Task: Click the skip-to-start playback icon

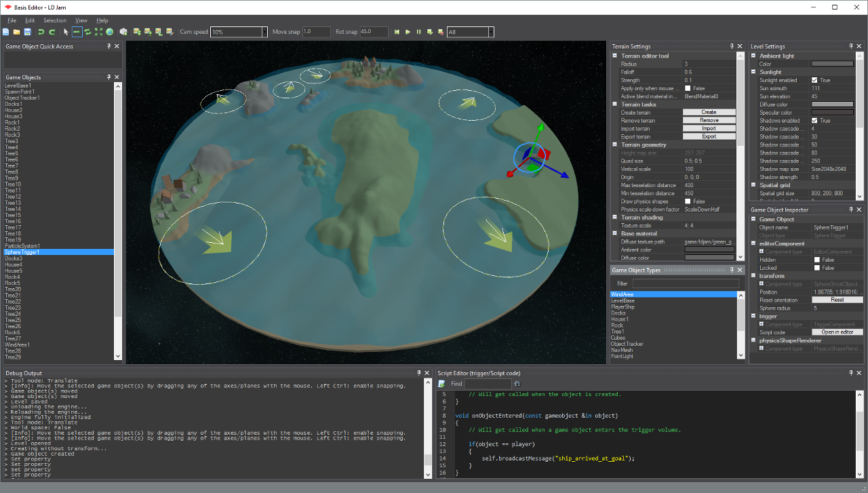Action: pyautogui.click(x=397, y=32)
